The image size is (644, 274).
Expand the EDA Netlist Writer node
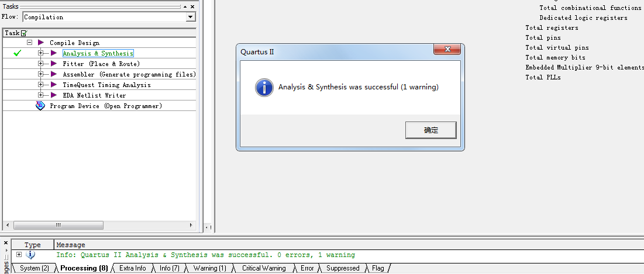pos(40,95)
